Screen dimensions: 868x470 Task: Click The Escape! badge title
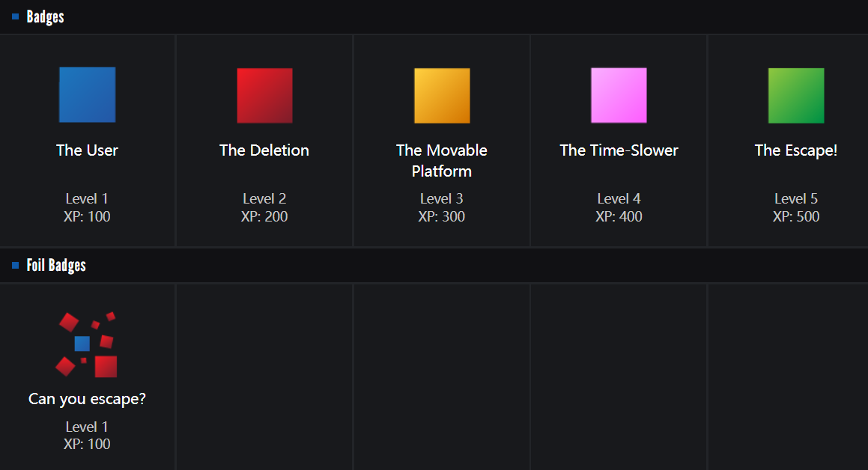tap(796, 150)
